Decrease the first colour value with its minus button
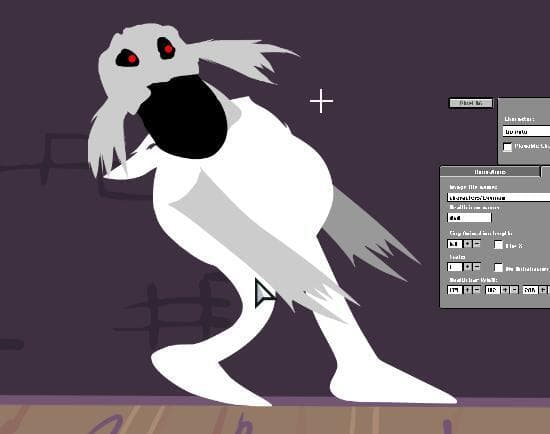 click(477, 290)
